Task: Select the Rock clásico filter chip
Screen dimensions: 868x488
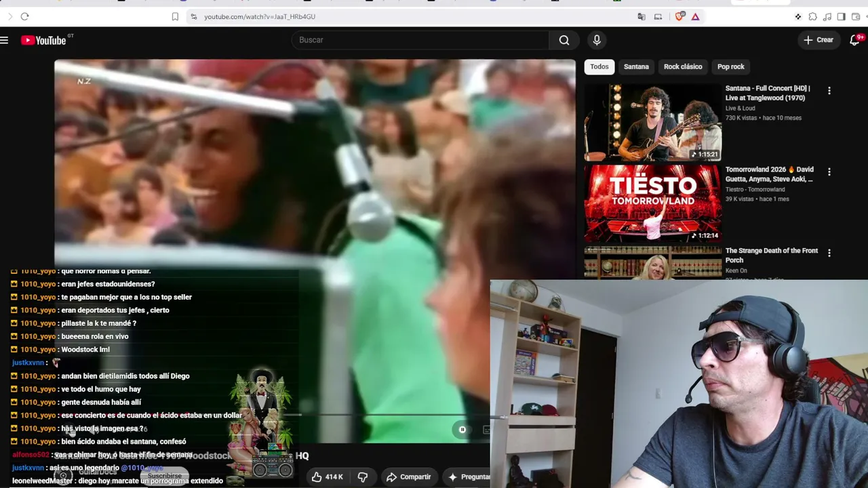Action: coord(683,66)
